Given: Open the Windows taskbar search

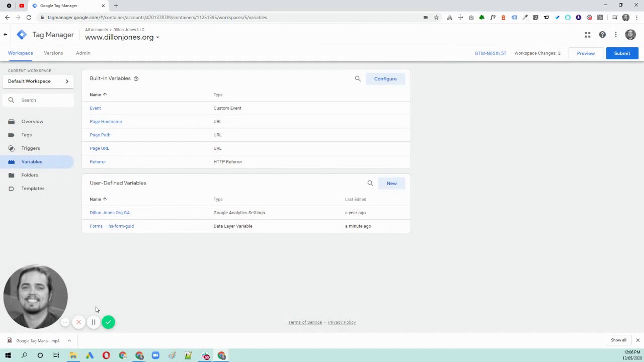Looking at the screenshot, I should coord(24,355).
